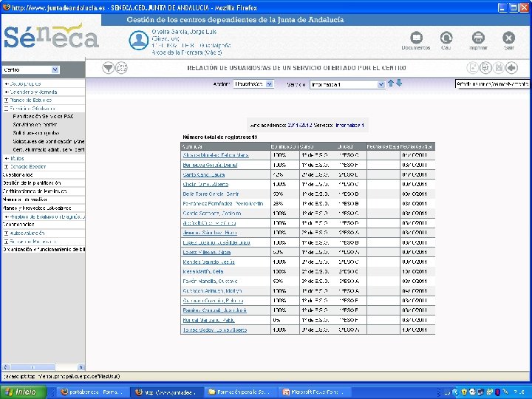Click the funnel filter icon

[108, 68]
